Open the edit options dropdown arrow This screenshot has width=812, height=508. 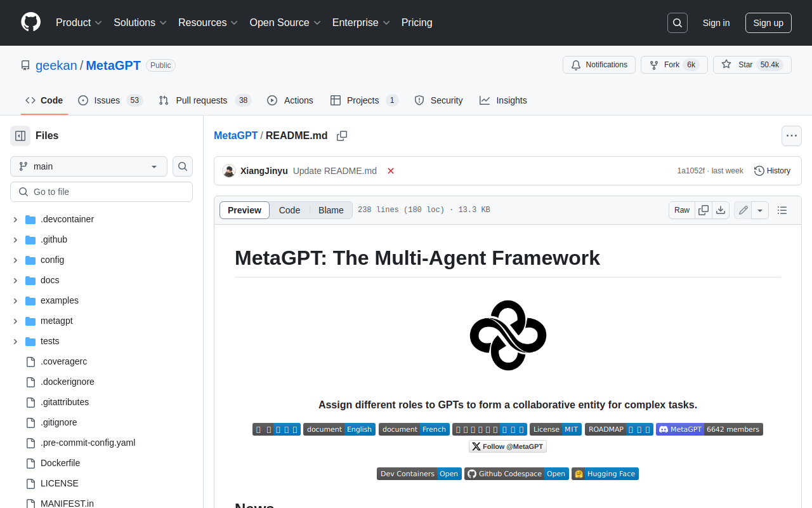click(761, 210)
